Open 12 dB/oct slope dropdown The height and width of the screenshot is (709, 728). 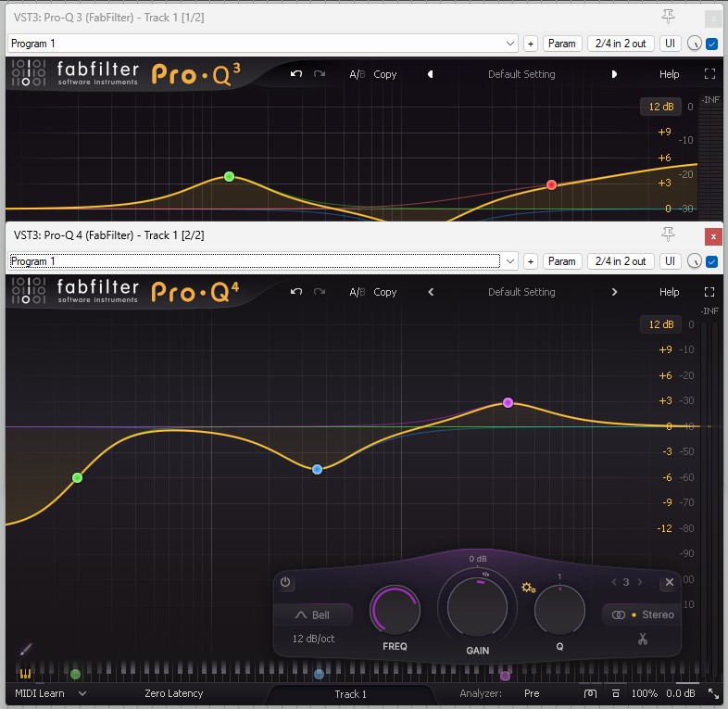(313, 639)
